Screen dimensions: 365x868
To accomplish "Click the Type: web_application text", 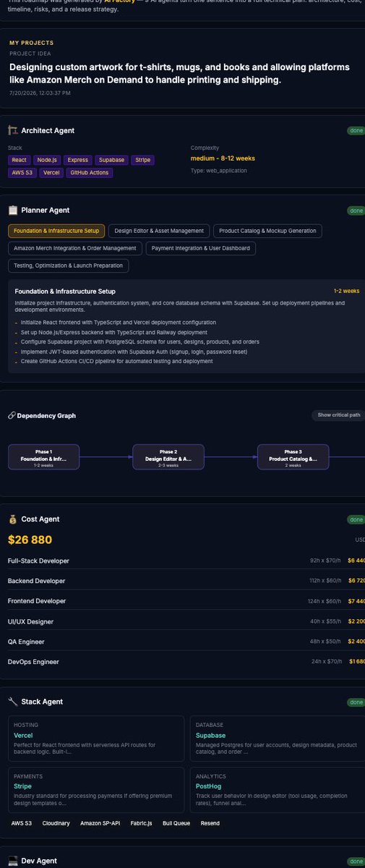I will [219, 171].
